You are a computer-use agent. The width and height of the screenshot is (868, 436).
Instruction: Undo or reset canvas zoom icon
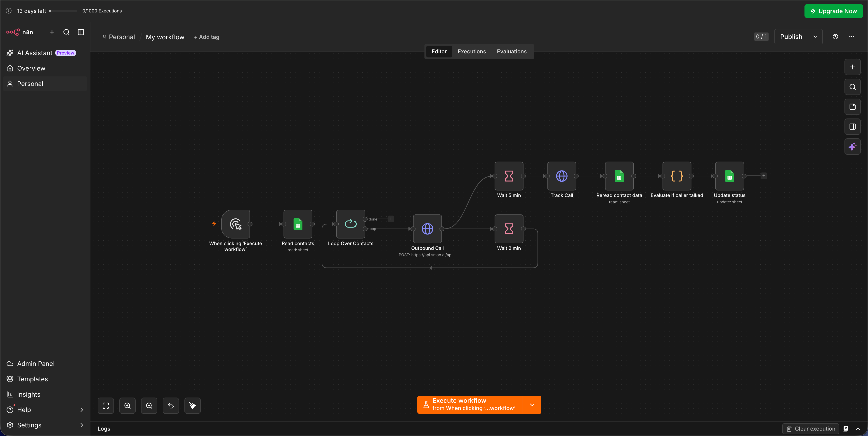171,406
